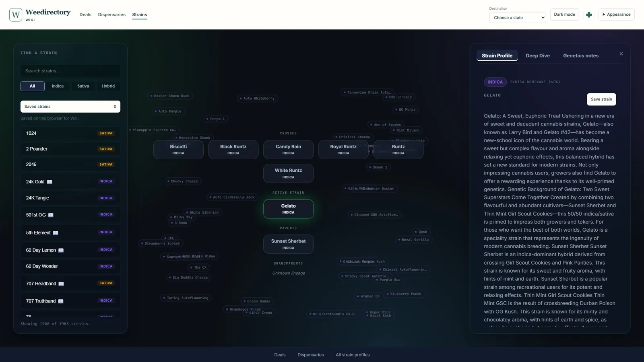Open the Deals nav item in header
This screenshot has height=362, width=644.
[85, 14]
